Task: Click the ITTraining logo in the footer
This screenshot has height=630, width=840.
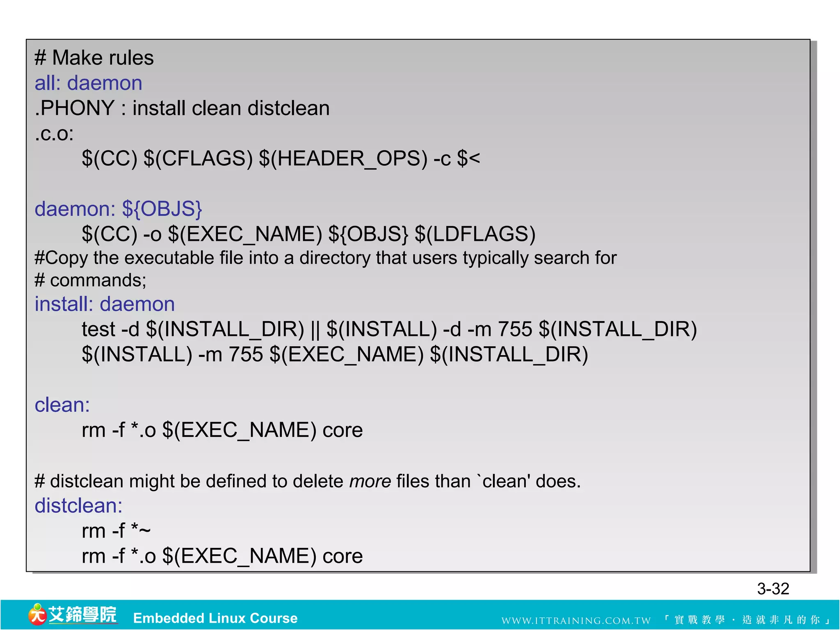Action: [x=73, y=615]
